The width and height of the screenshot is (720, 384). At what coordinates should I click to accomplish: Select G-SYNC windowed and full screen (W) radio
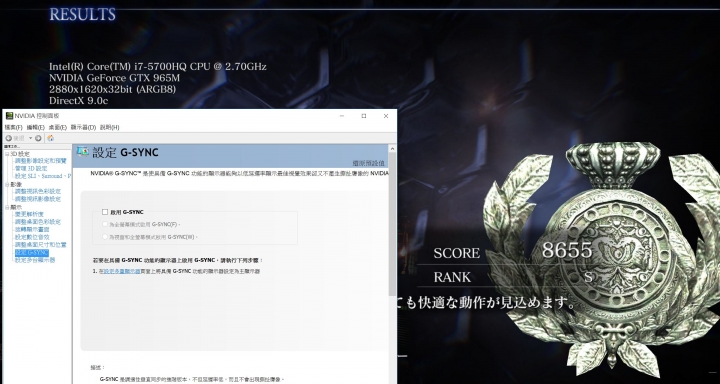point(105,237)
